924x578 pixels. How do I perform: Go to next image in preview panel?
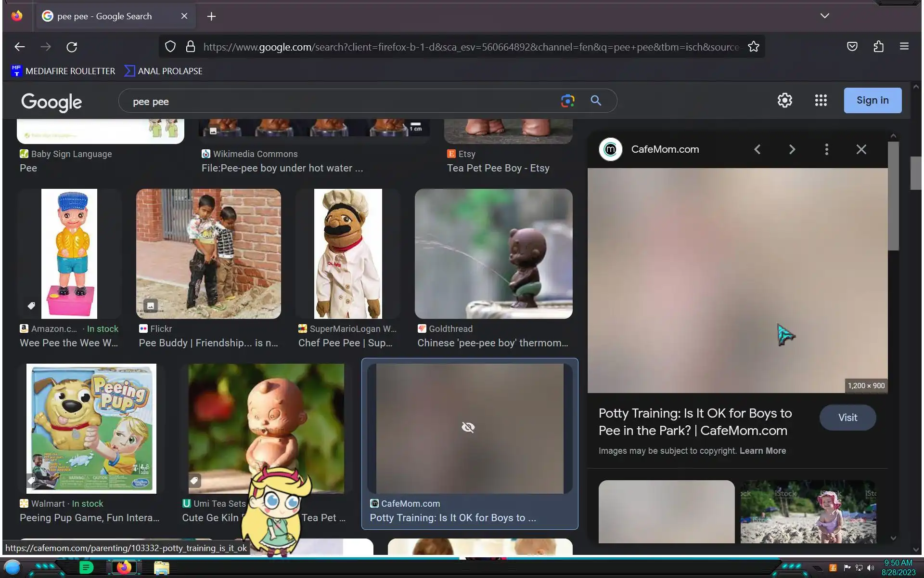coord(792,149)
